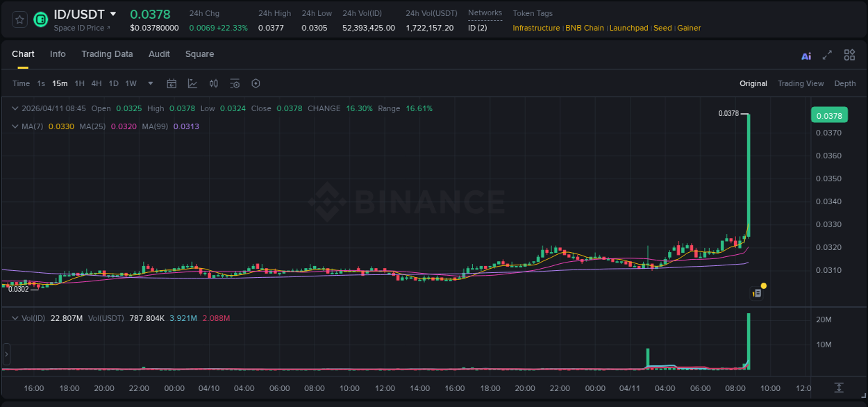Image resolution: width=868 pixels, height=407 pixels.
Task: Click the 24h High value 0.0377
Action: point(271,28)
